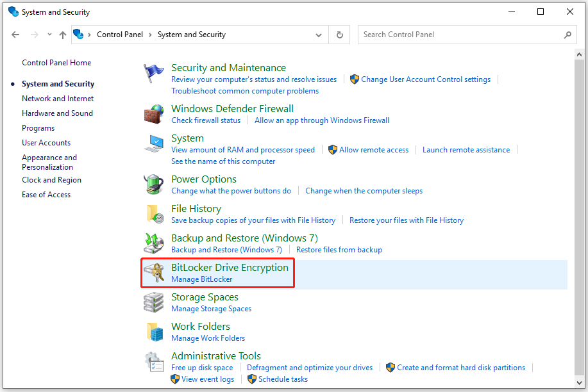Screen dimensions: 588x392
Task: Open BitLocker Drive Encryption heading
Action: coord(230,268)
